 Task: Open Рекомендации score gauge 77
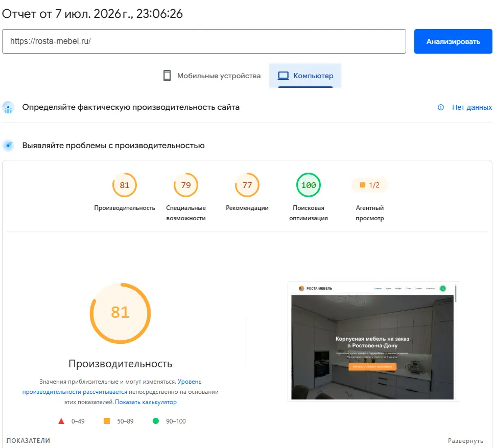click(x=247, y=185)
